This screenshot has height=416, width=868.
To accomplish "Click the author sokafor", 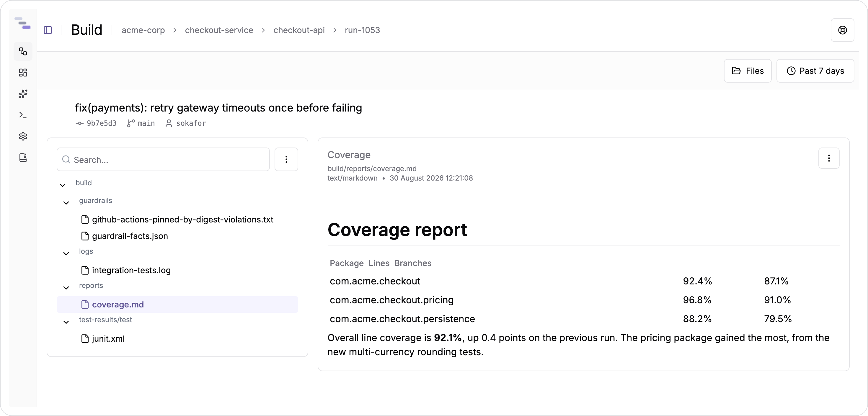I will [191, 123].
